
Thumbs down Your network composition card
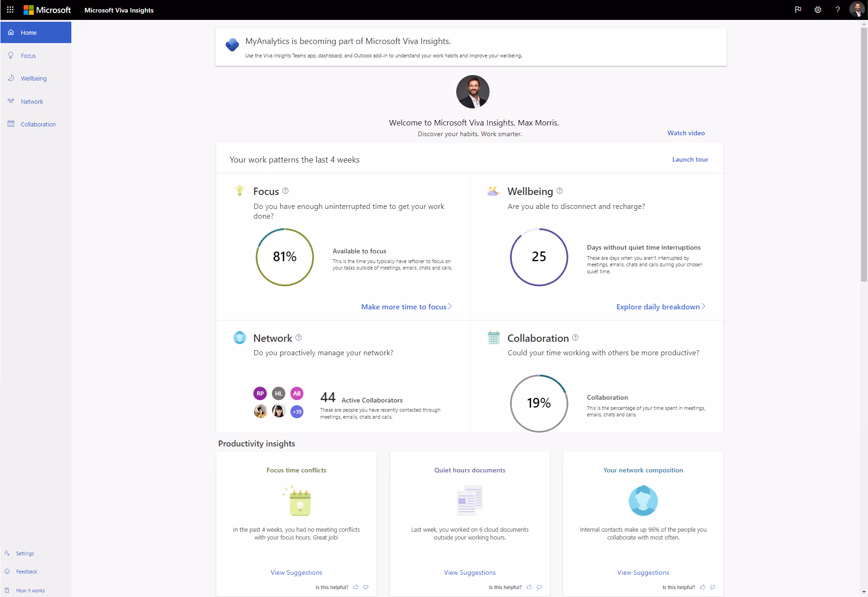pos(713,587)
